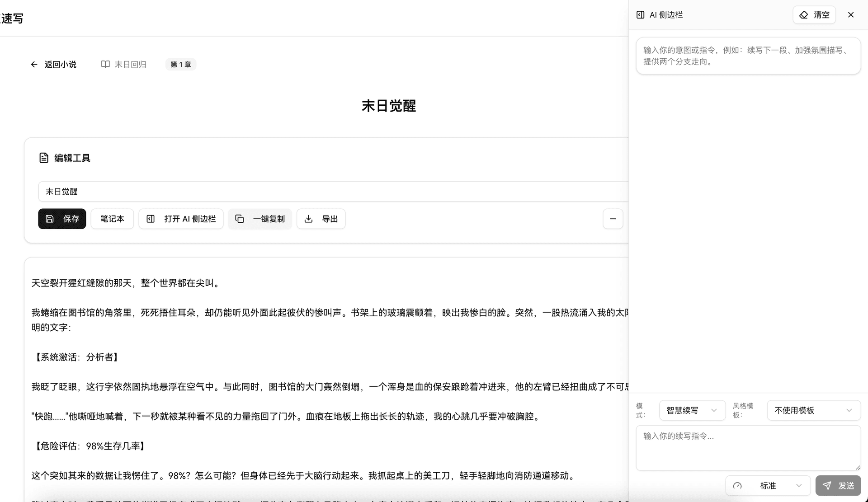Open the 不使用模板 style template dropdown
The width and height of the screenshot is (868, 502).
(813, 410)
